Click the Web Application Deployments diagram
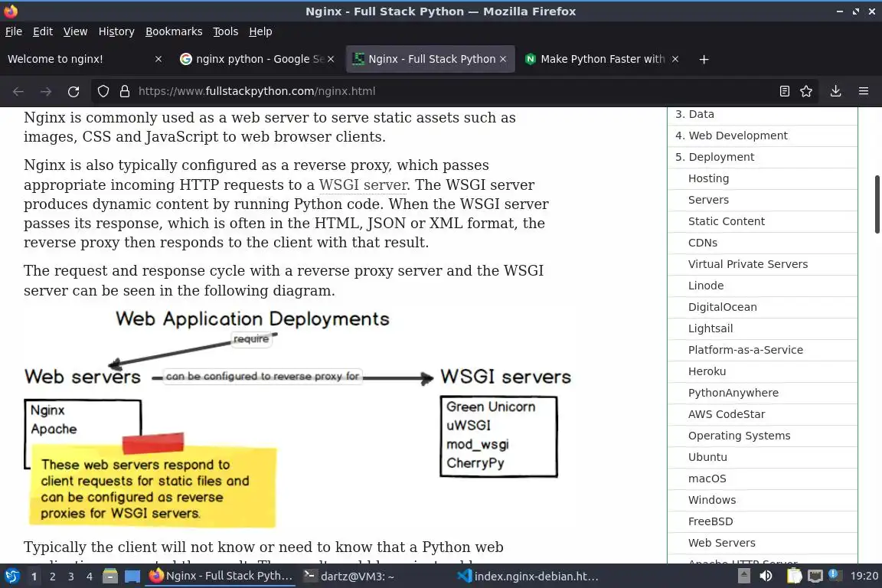The image size is (882, 588). (x=298, y=417)
